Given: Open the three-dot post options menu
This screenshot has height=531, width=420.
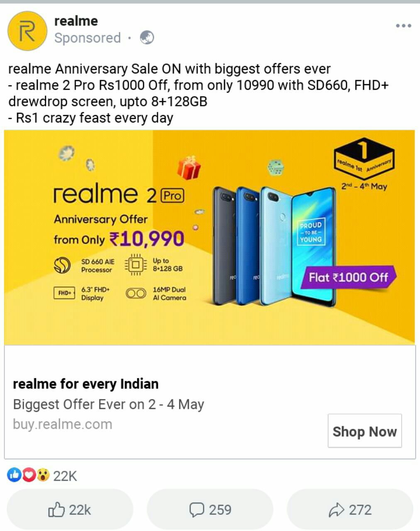Looking at the screenshot, I should (403, 26).
